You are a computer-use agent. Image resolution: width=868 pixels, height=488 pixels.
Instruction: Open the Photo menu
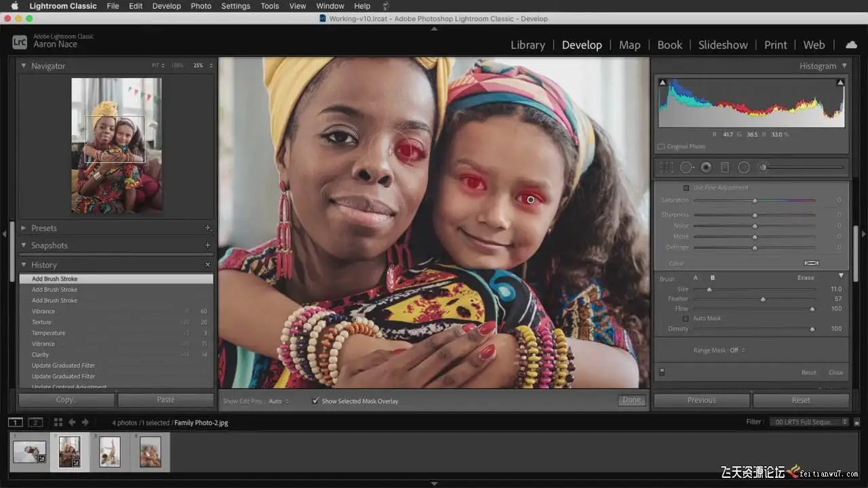(x=201, y=6)
